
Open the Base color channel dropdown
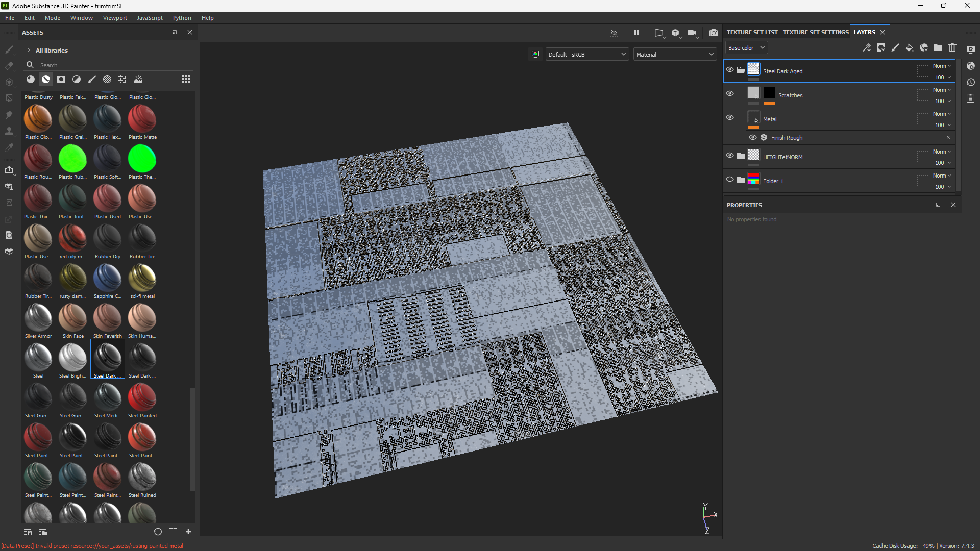746,47
